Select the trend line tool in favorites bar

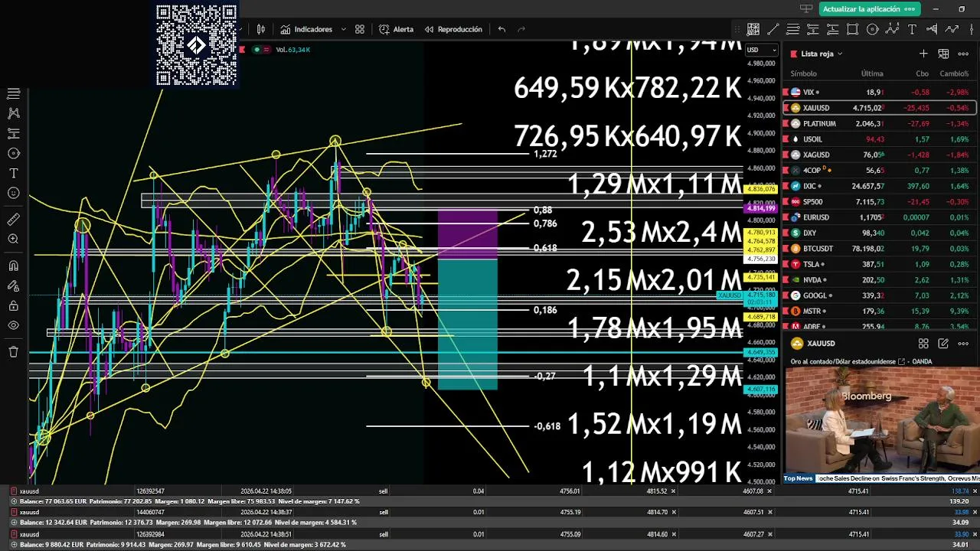pyautogui.click(x=773, y=29)
